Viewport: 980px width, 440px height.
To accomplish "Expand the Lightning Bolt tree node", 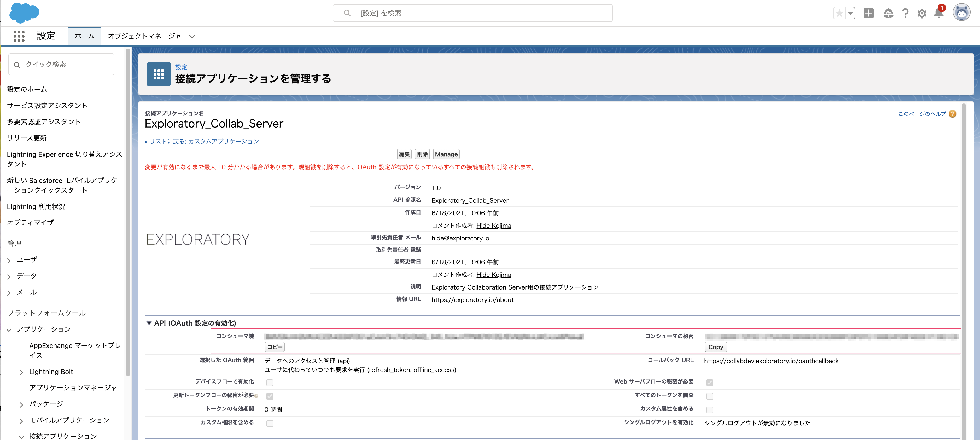I will pyautogui.click(x=21, y=372).
